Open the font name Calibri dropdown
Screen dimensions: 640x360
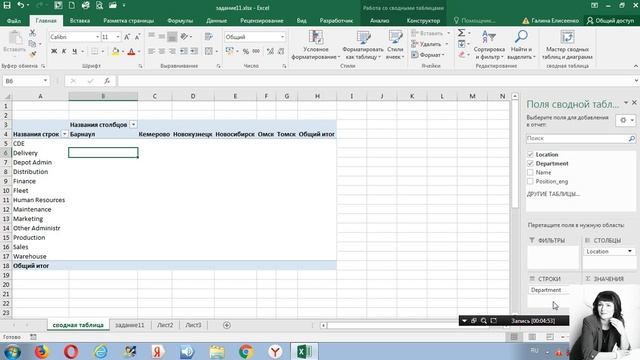click(97, 37)
